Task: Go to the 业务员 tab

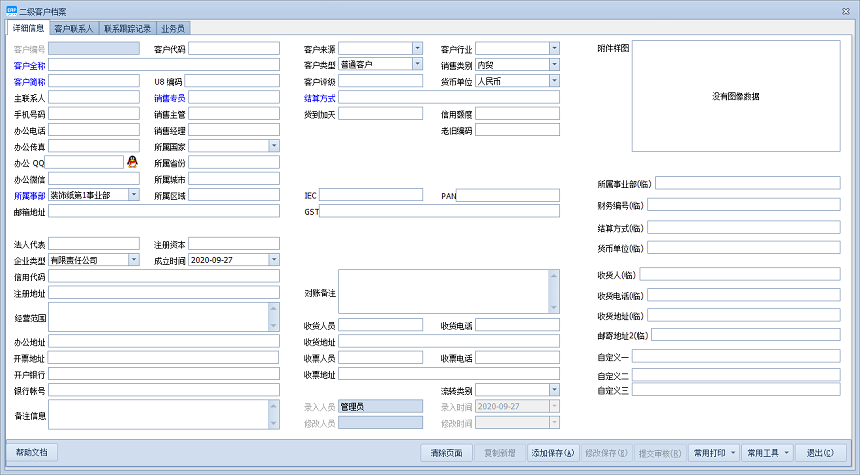Action: [x=173, y=30]
